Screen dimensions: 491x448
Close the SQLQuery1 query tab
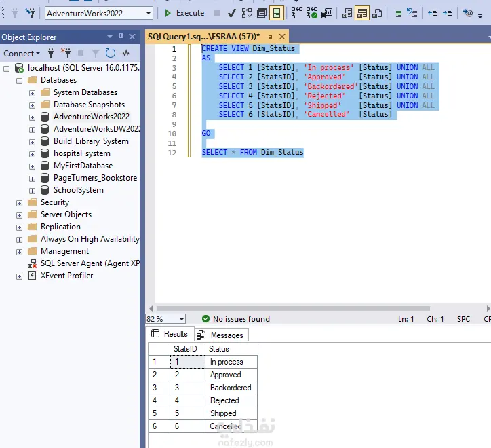(x=282, y=37)
